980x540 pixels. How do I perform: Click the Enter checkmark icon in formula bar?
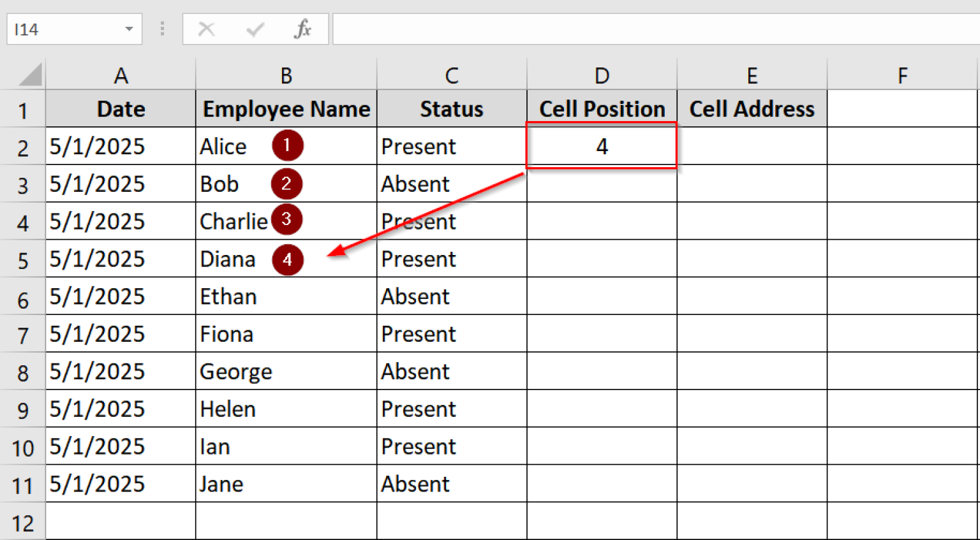coord(255,29)
